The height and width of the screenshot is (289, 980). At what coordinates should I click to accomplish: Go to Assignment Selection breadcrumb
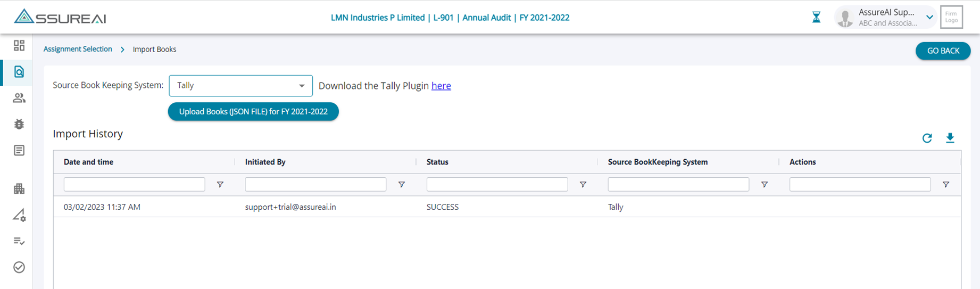78,49
